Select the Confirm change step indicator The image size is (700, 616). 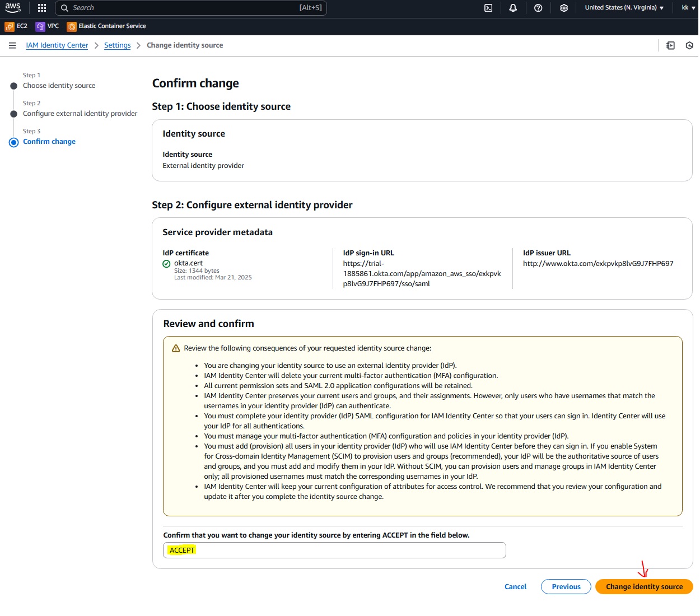(x=49, y=142)
